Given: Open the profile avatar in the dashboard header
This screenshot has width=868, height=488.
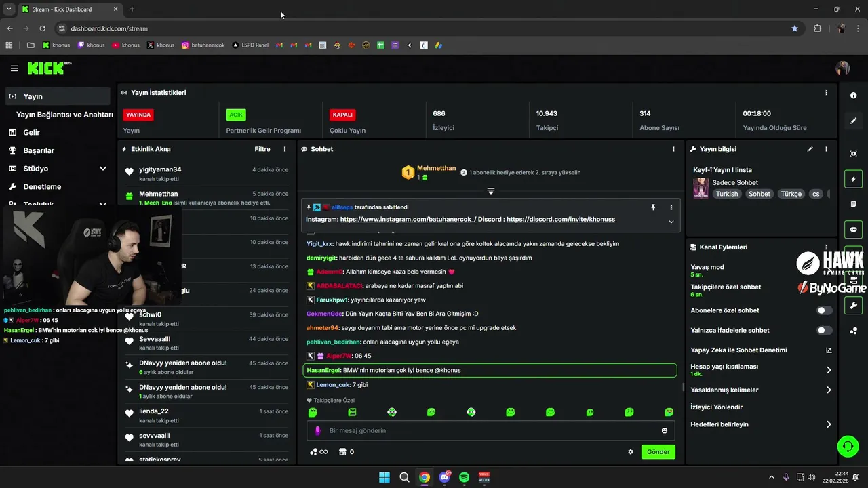Looking at the screenshot, I should (843, 68).
